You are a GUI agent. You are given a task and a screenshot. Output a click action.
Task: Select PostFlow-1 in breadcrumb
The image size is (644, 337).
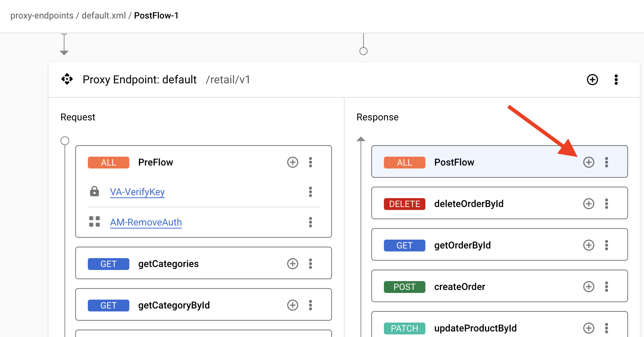156,16
